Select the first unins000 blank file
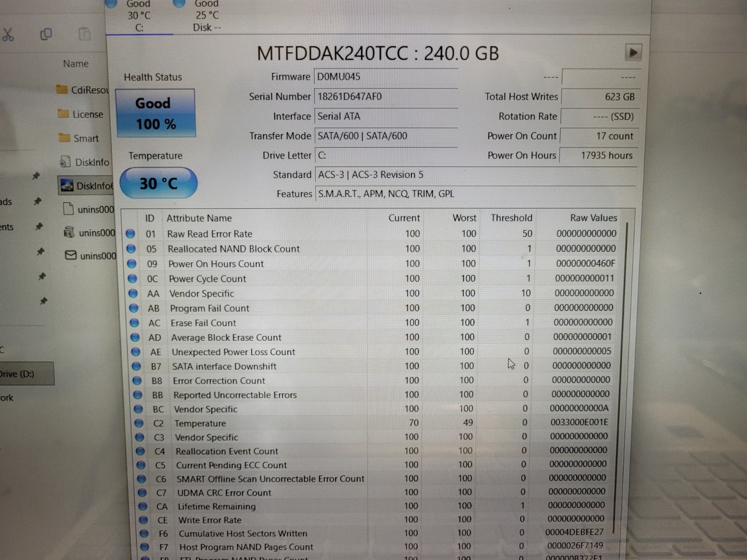 click(69, 209)
